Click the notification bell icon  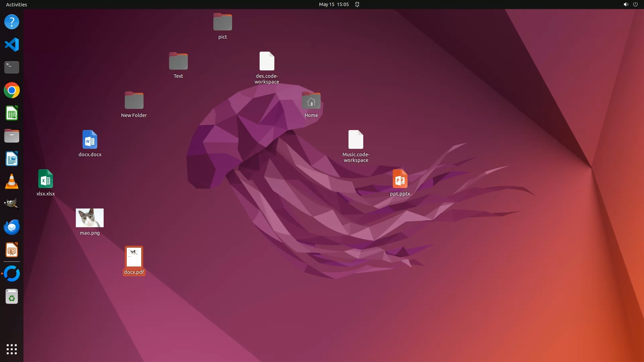point(357,4)
